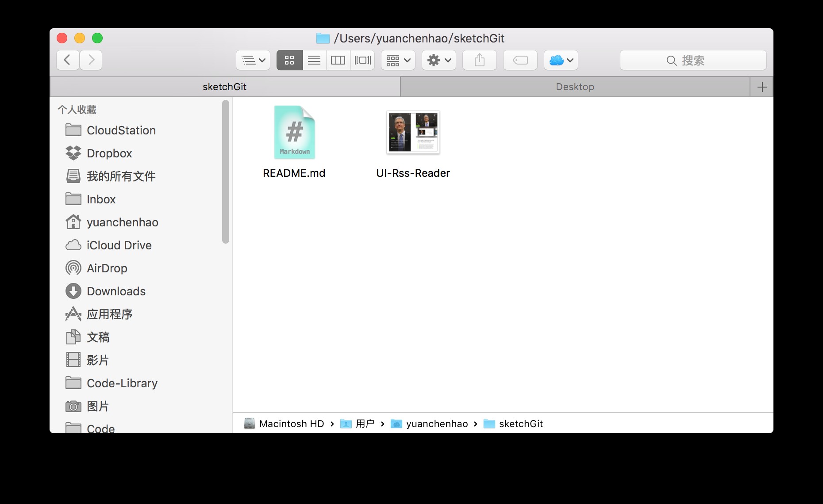Open iCloud Drive label in sidebar
This screenshot has height=504, width=823.
tap(119, 245)
